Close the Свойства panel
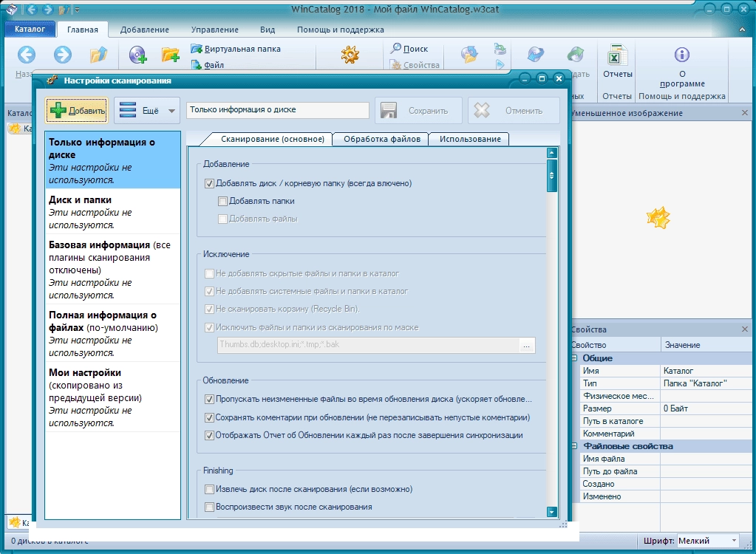 744,329
